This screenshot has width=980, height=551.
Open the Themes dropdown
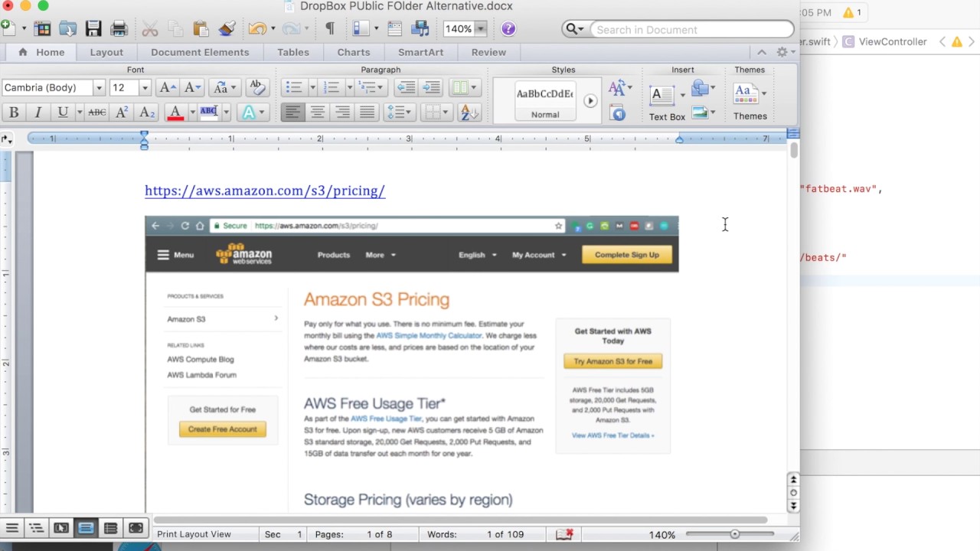pos(750,101)
